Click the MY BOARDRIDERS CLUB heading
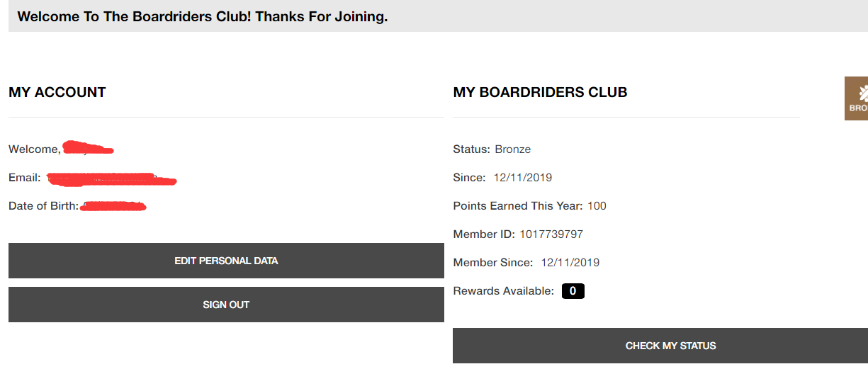This screenshot has width=868, height=369. [x=540, y=92]
